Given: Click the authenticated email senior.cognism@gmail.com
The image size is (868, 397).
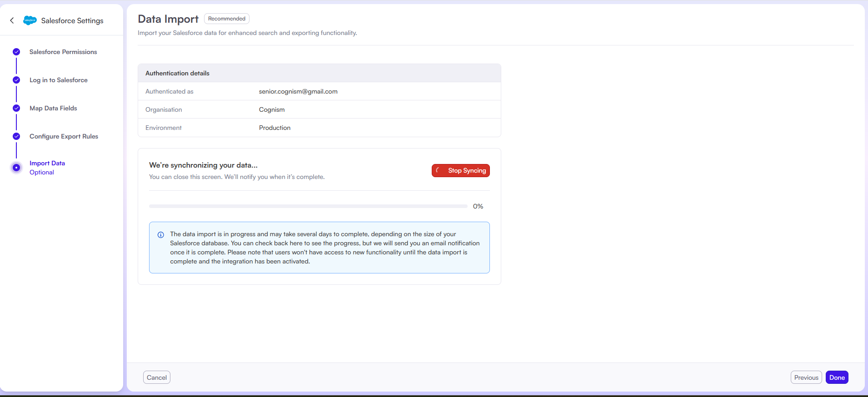Looking at the screenshot, I should (x=298, y=91).
